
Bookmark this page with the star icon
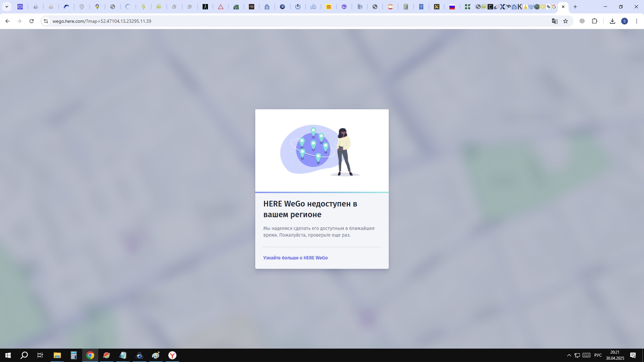(x=566, y=21)
